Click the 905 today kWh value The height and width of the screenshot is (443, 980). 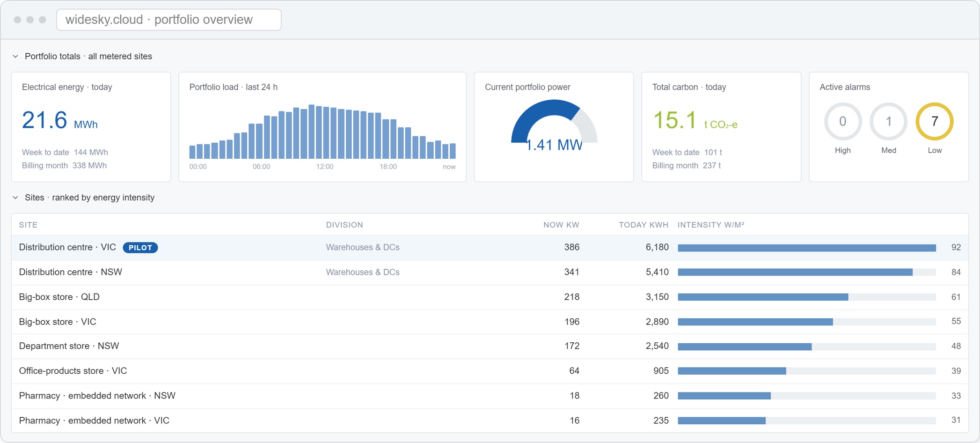pyautogui.click(x=661, y=371)
